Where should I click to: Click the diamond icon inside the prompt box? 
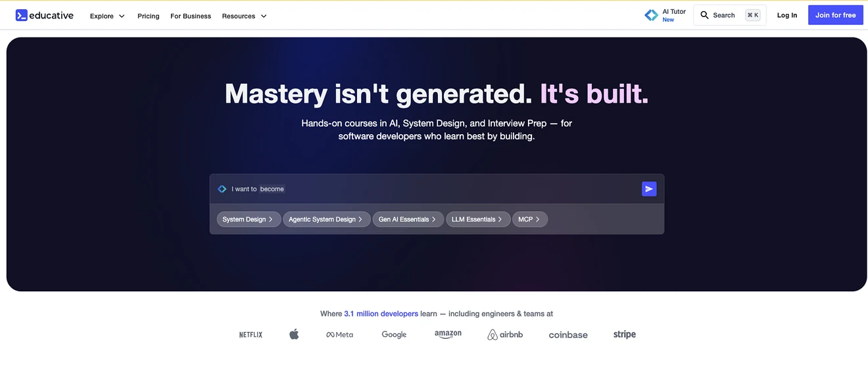(x=222, y=189)
